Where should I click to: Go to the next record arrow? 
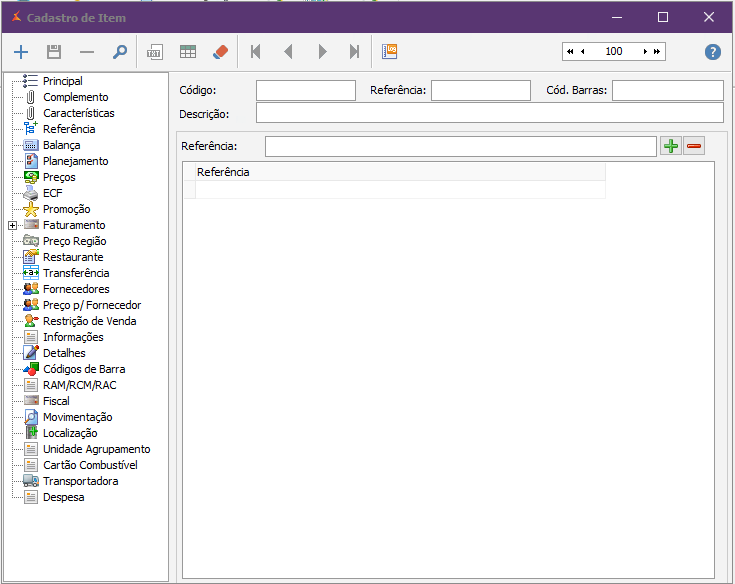pos(322,52)
